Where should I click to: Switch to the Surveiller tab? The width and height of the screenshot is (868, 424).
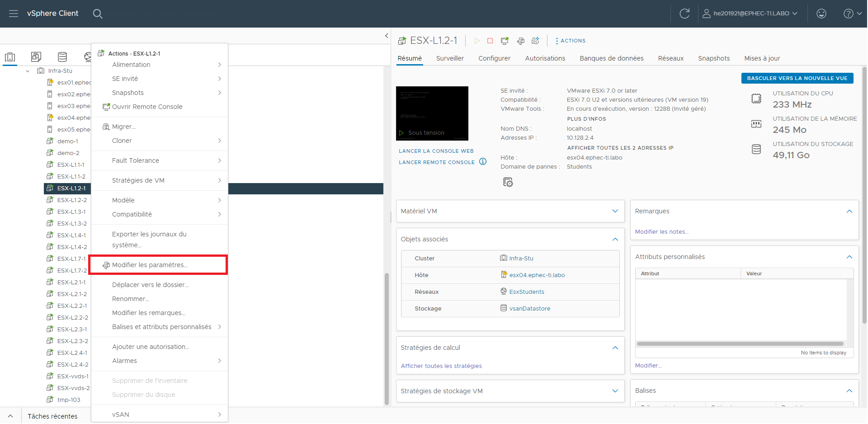450,58
